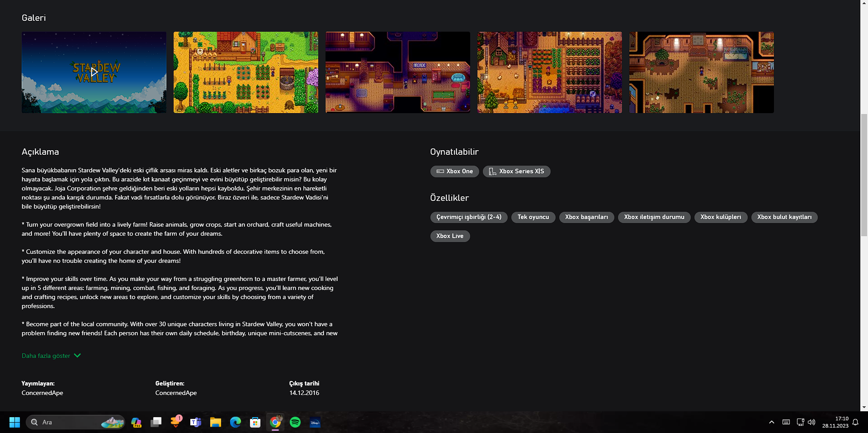Click the paragraph starting 'Sana büyükbabanın Stardew Valley'deki'
The height and width of the screenshot is (433, 868).
(179, 188)
